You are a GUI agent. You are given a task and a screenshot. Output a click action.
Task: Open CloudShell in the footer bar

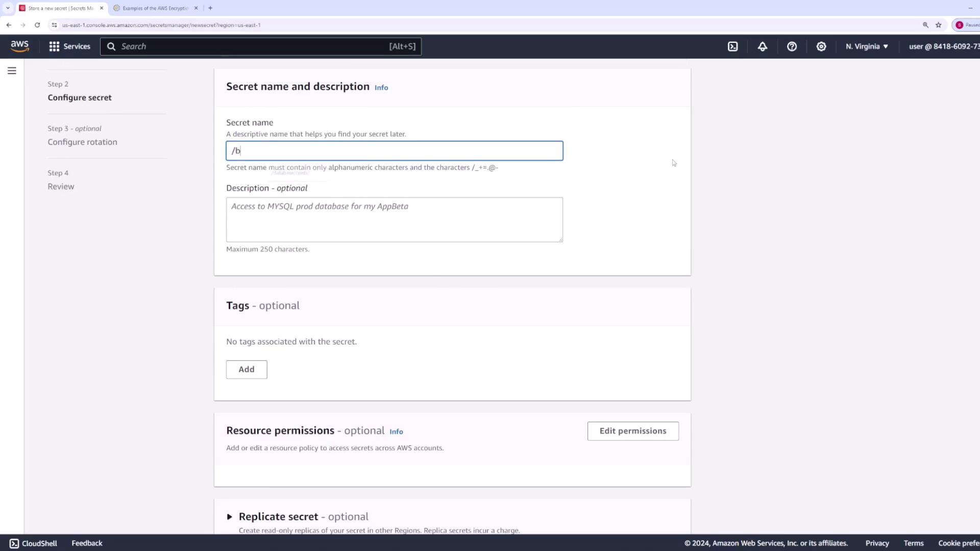(x=33, y=543)
